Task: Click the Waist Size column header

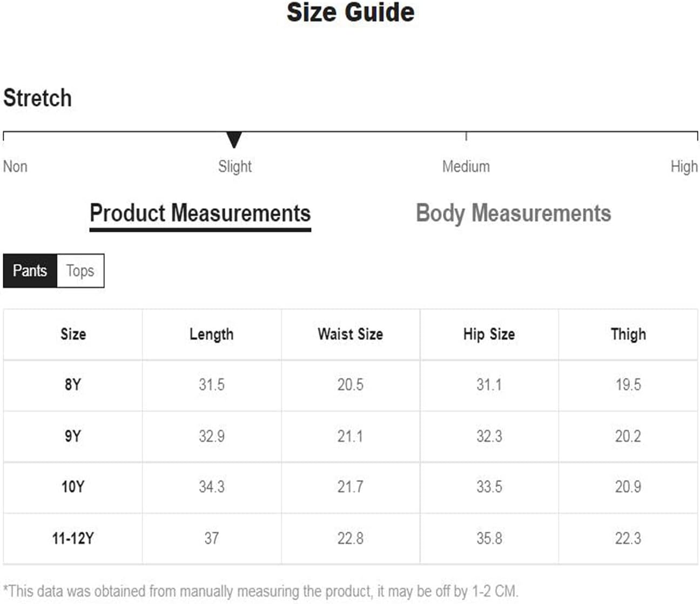Action: (351, 334)
